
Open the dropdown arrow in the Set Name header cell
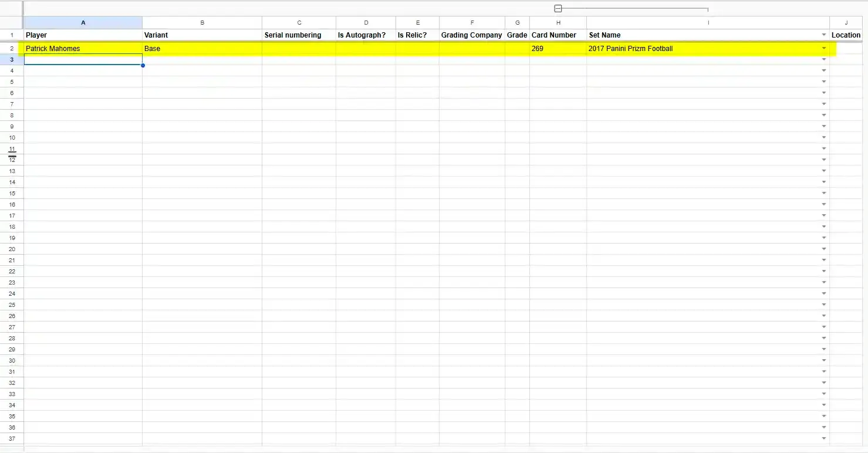point(824,35)
